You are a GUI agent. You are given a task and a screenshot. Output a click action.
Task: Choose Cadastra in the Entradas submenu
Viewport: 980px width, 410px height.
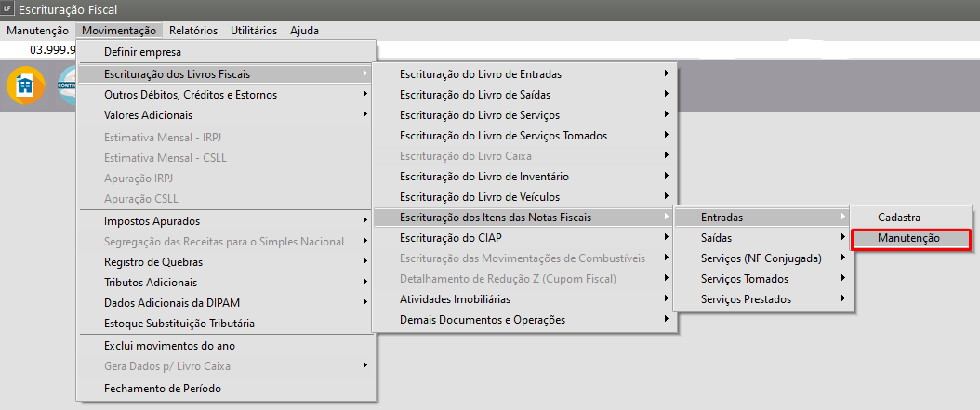click(899, 218)
